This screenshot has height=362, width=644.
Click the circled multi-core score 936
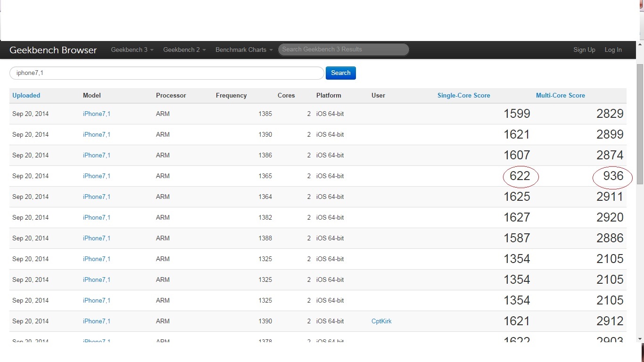point(613,176)
